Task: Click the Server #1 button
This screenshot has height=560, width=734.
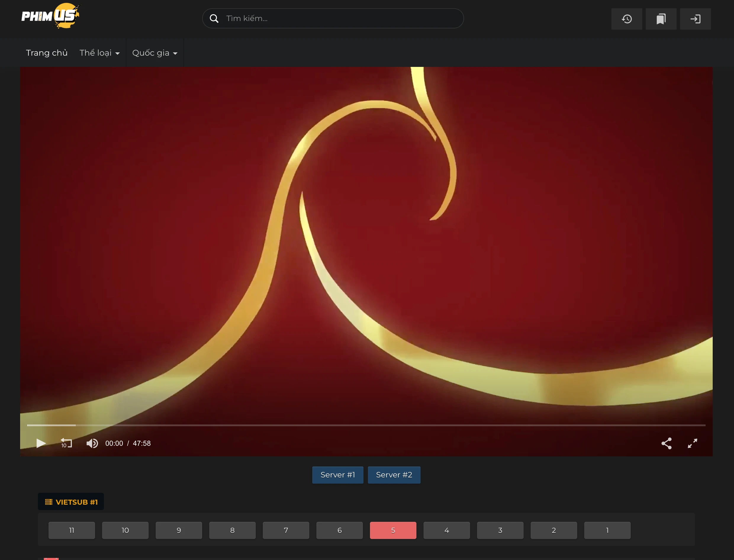Action: pyautogui.click(x=337, y=475)
